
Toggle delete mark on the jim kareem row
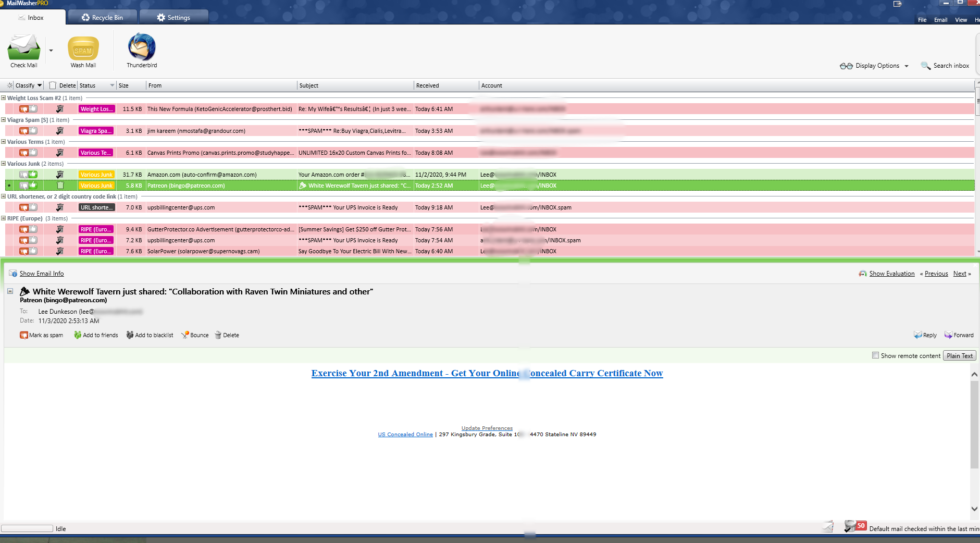pos(60,131)
